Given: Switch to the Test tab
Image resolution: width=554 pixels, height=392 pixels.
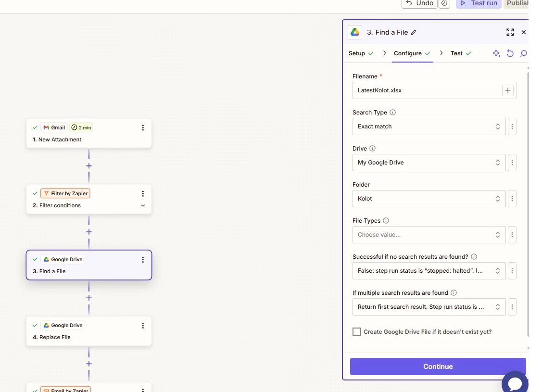Looking at the screenshot, I should 461,53.
